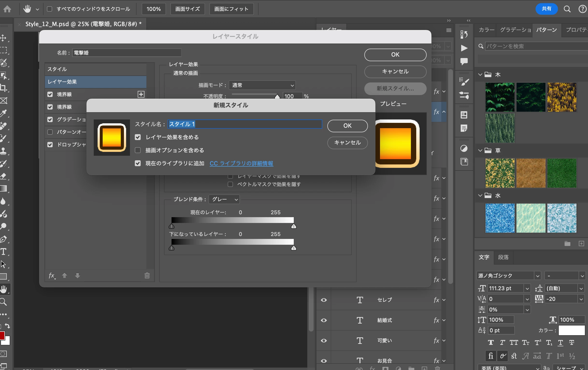588x370 pixels.
Task: Click the Actions play button panel icon
Action: (x=464, y=48)
